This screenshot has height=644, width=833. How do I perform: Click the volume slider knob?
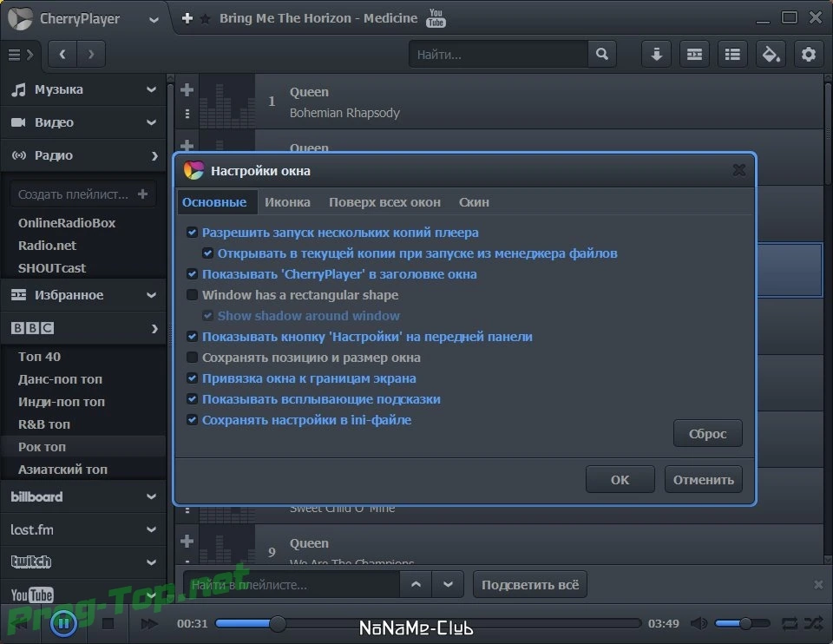click(745, 623)
